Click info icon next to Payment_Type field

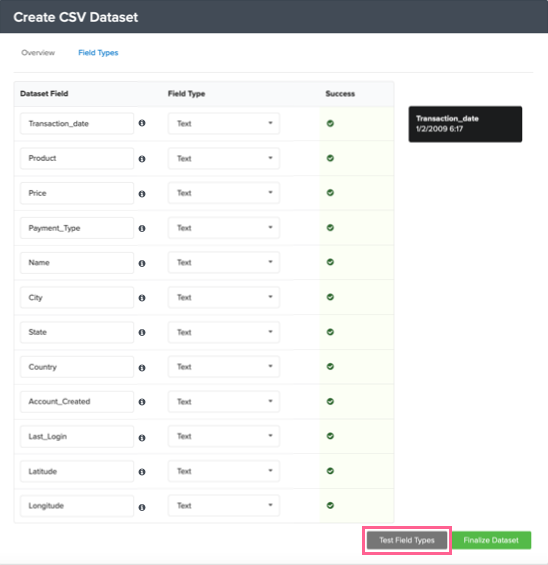(x=142, y=228)
